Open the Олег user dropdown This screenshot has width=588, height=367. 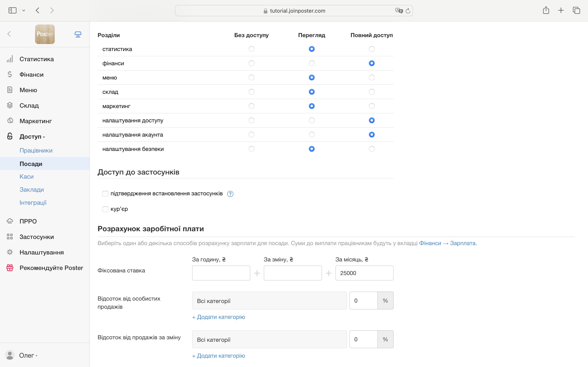[x=28, y=355]
